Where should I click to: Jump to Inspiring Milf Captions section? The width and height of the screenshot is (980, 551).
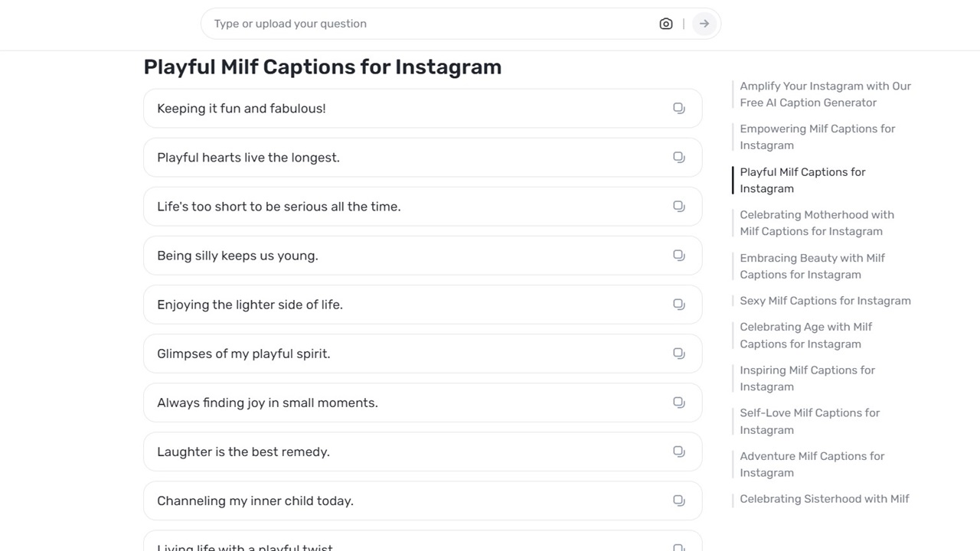coord(807,378)
